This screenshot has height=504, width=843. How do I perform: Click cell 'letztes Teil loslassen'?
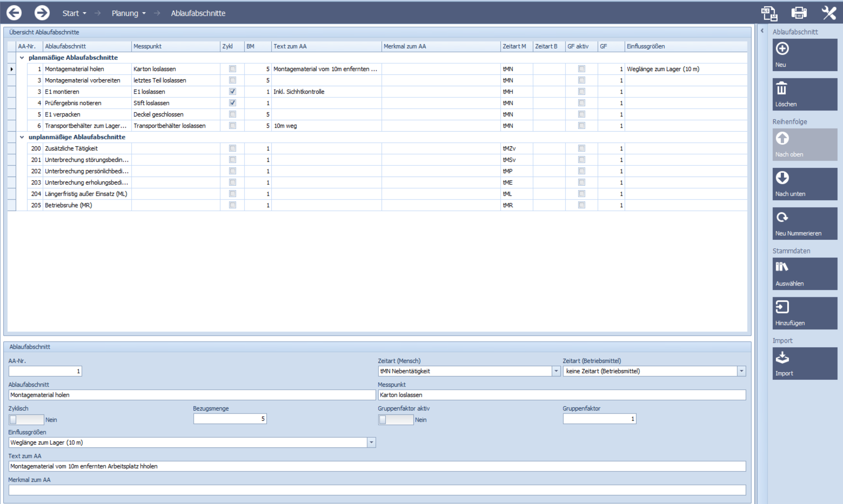click(176, 80)
